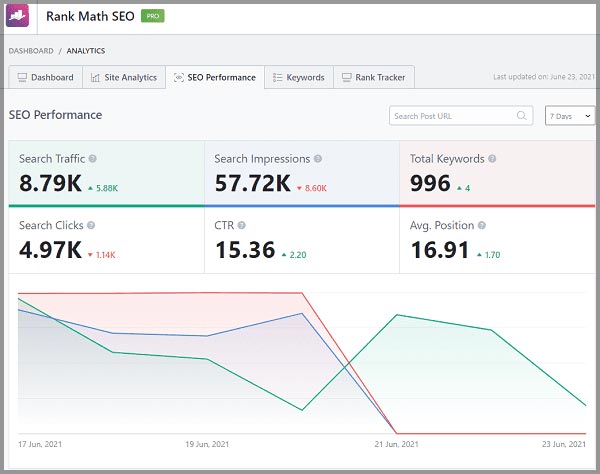Click the 17 Jun, 2021 axis label
600x474 pixels.
tap(40, 444)
